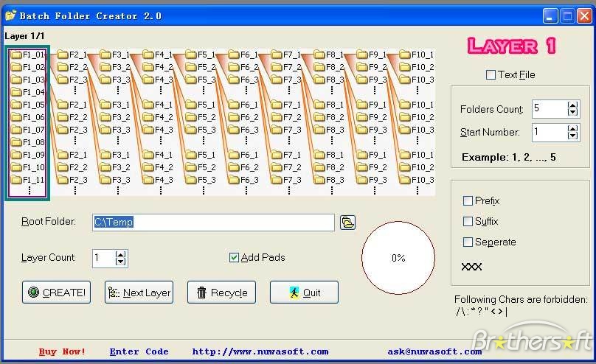Decrease Start Number with down arrow
Screen dimensions: 596x364
click(x=573, y=136)
